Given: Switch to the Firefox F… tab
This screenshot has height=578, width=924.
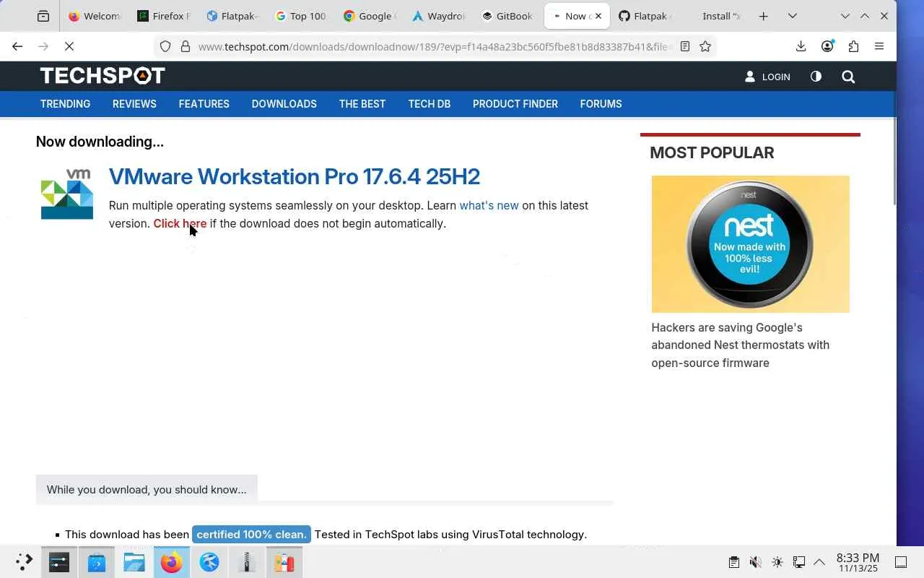Looking at the screenshot, I should 163,16.
